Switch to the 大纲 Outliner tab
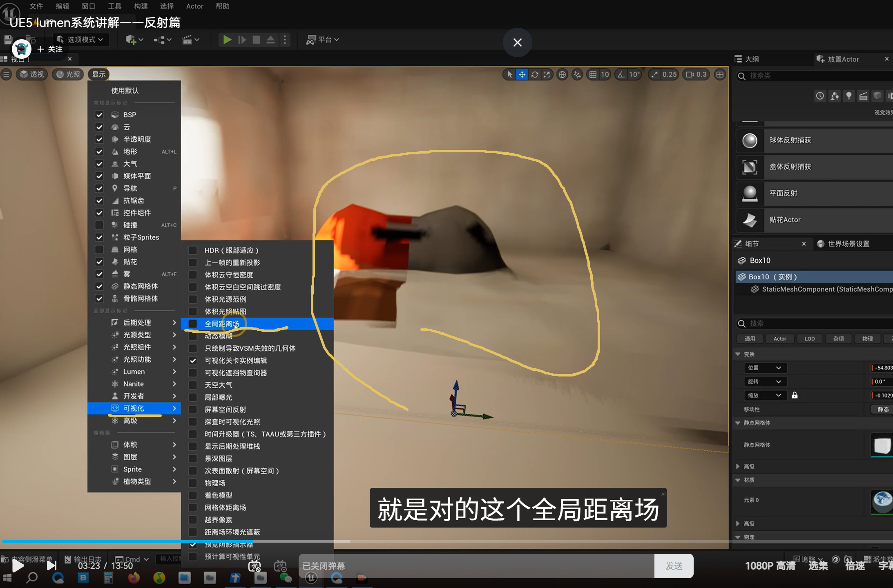The width and height of the screenshot is (893, 588). point(747,59)
